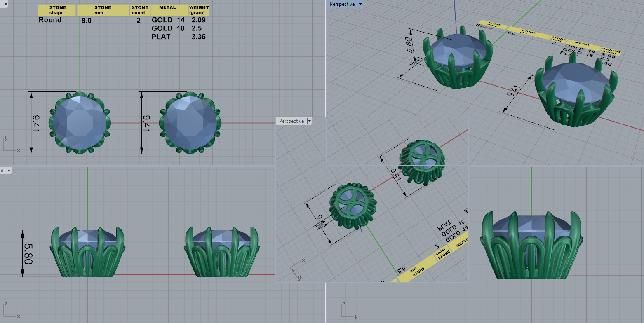Select the '5.80' height dimension in the front view
Screen dimensions: 644x323
pyautogui.click(x=27, y=253)
